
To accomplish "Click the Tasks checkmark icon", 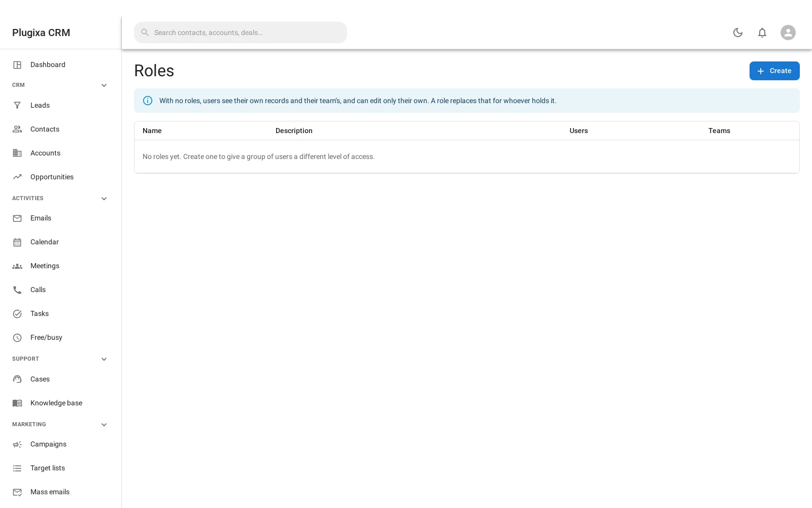I will 17,314.
